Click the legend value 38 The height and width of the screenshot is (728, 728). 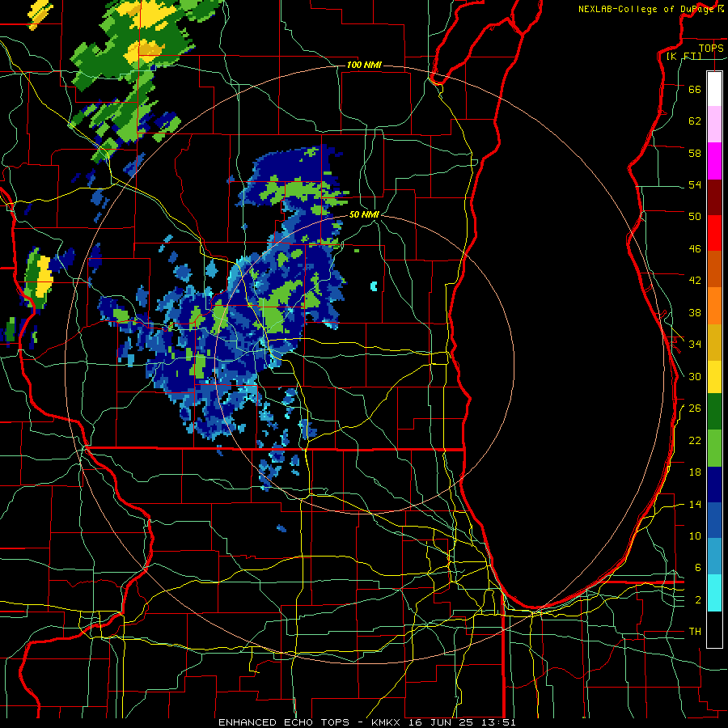695,312
